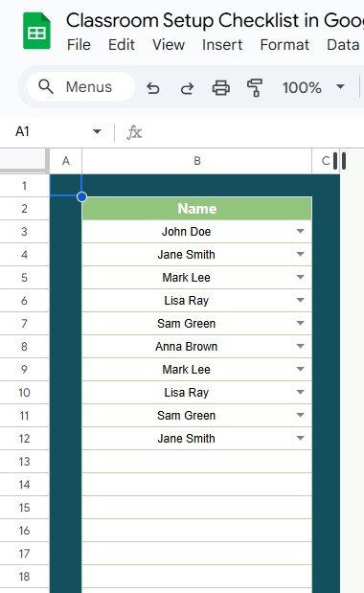Click the Undo arrow icon
364x593 pixels.
(153, 88)
